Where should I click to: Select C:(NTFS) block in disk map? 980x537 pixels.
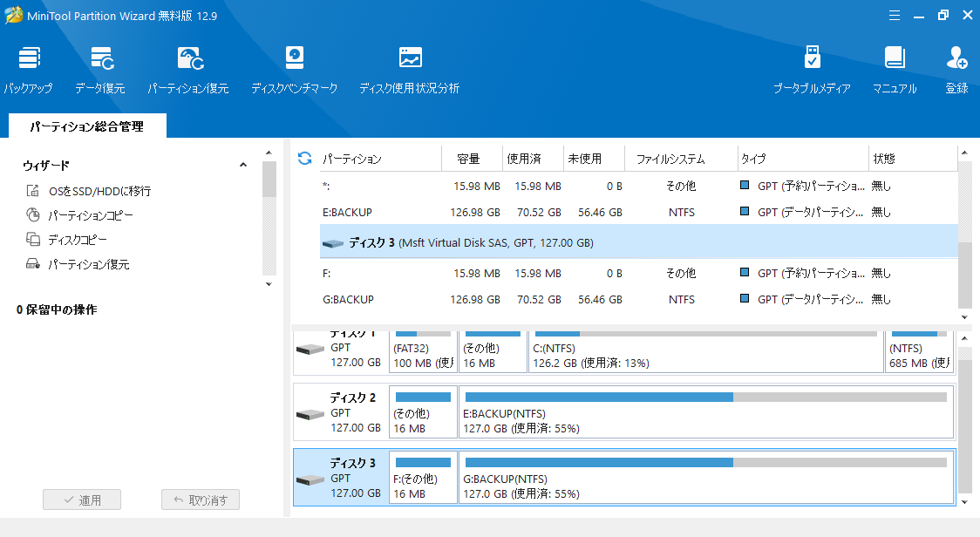click(x=705, y=352)
